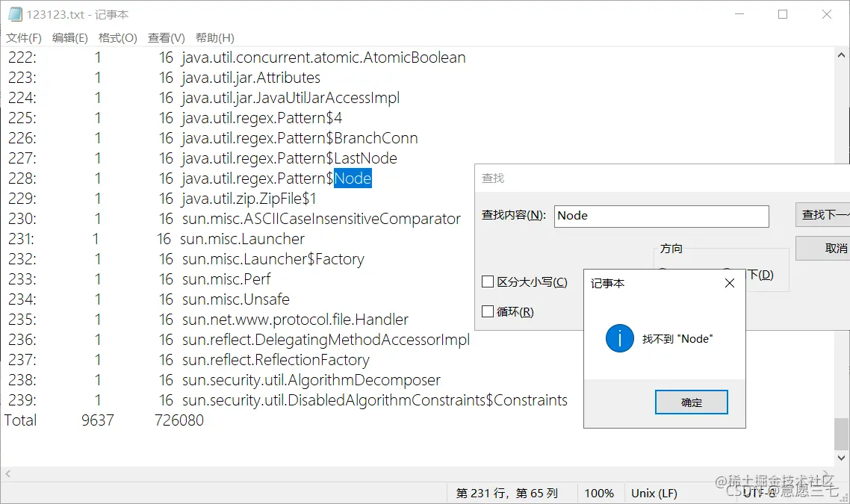The image size is (850, 504).
Task: Click the 查找下一个 button
Action: 823,215
